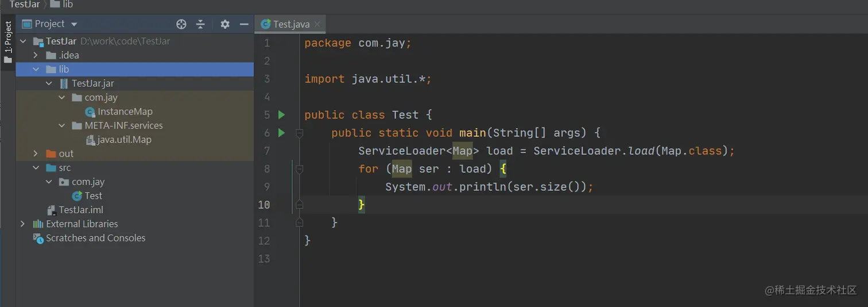Collapse the lib folder
This screenshot has height=307, width=868.
pyautogui.click(x=36, y=69)
